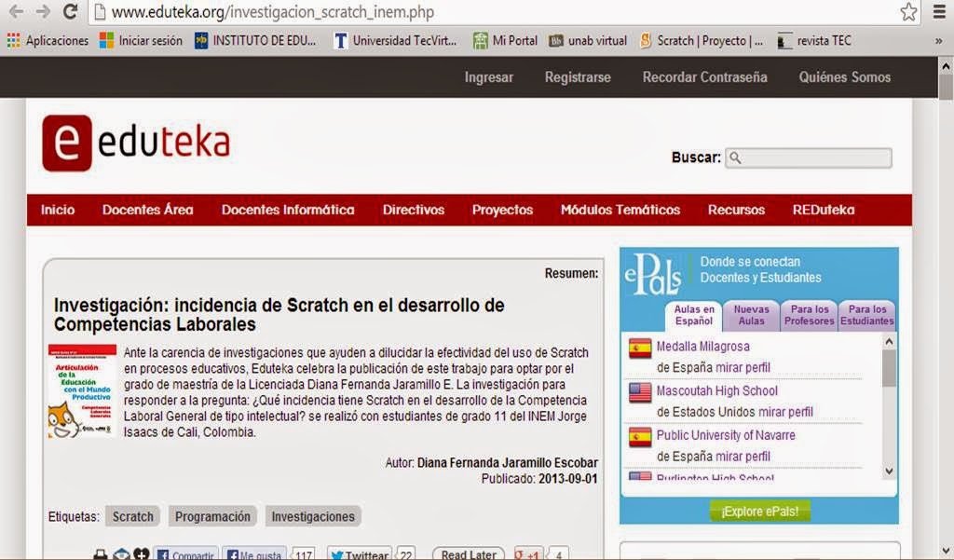Click the Twittear tweet button
The height and width of the screenshot is (560, 954).
360,554
